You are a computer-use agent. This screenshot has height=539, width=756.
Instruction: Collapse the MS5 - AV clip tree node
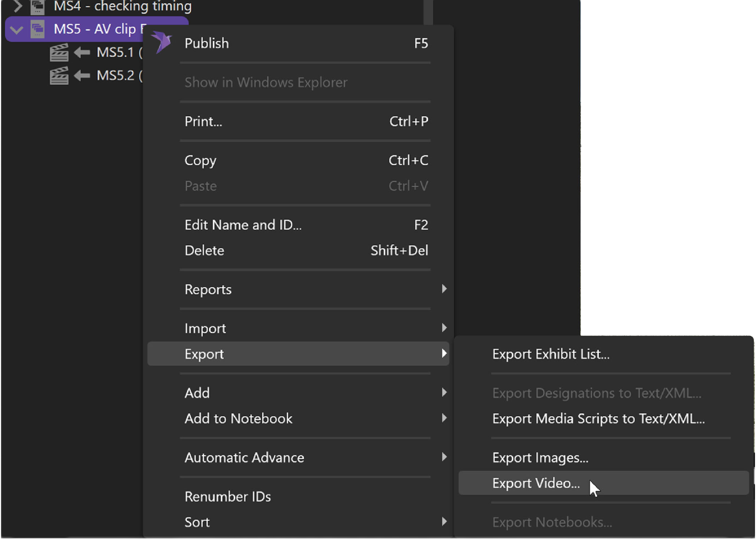(17, 29)
